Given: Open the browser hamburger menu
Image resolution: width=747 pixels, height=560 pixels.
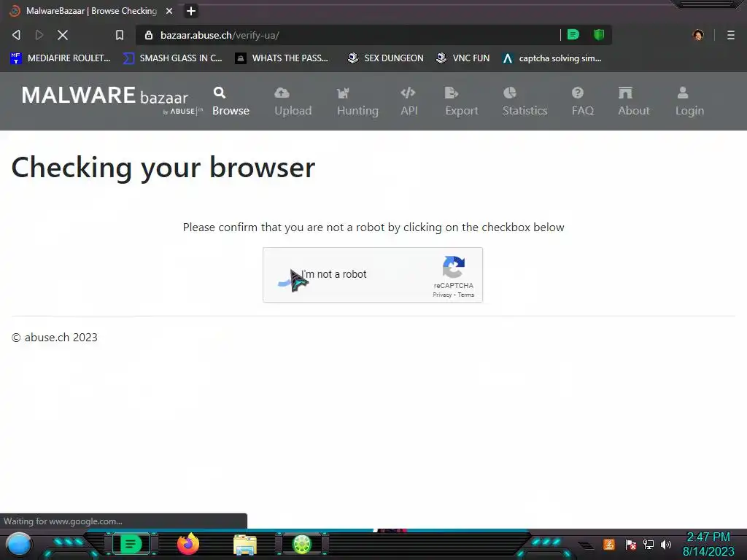Looking at the screenshot, I should coord(731,35).
